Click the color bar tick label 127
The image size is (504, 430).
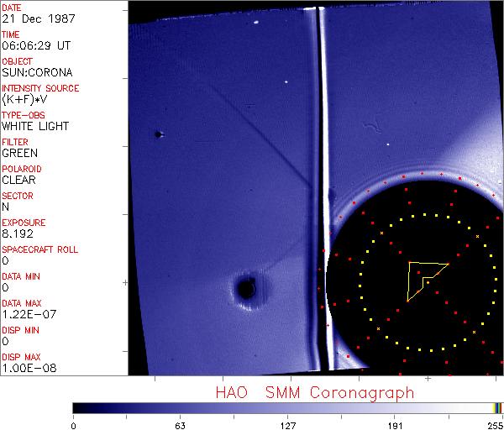288,426
